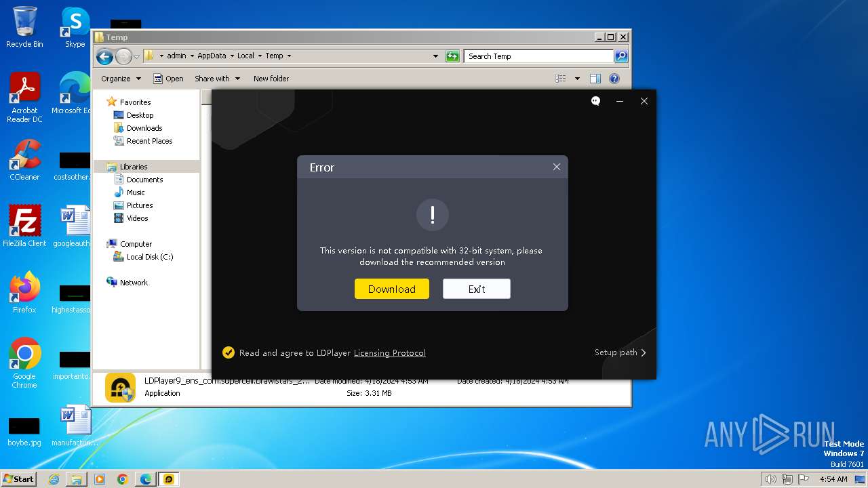
Task: Toggle the preview pane icon
Action: 595,79
